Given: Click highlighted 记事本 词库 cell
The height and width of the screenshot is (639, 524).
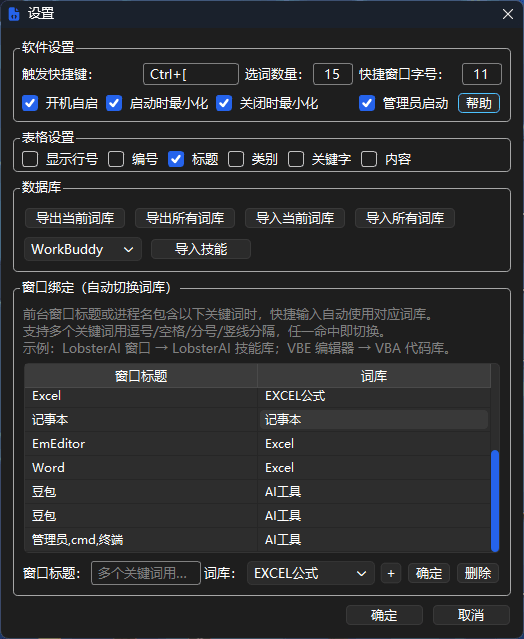Looking at the screenshot, I should [374, 420].
